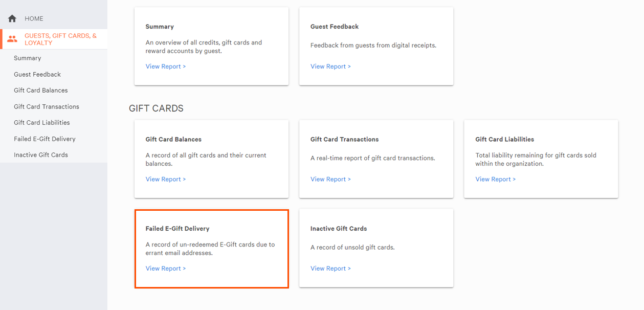The height and width of the screenshot is (310, 644).
Task: Click 'A record of unsold gift cards.' text
Action: 352,248
